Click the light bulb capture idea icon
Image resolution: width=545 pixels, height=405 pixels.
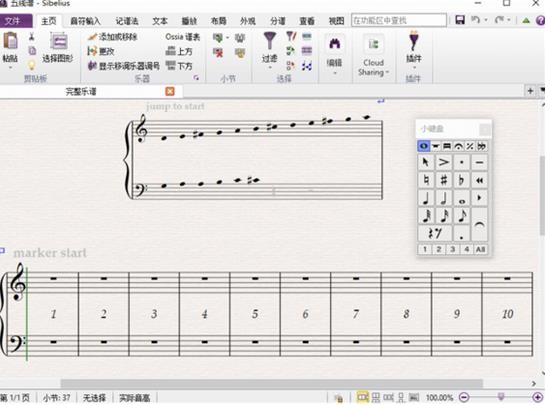[32, 65]
